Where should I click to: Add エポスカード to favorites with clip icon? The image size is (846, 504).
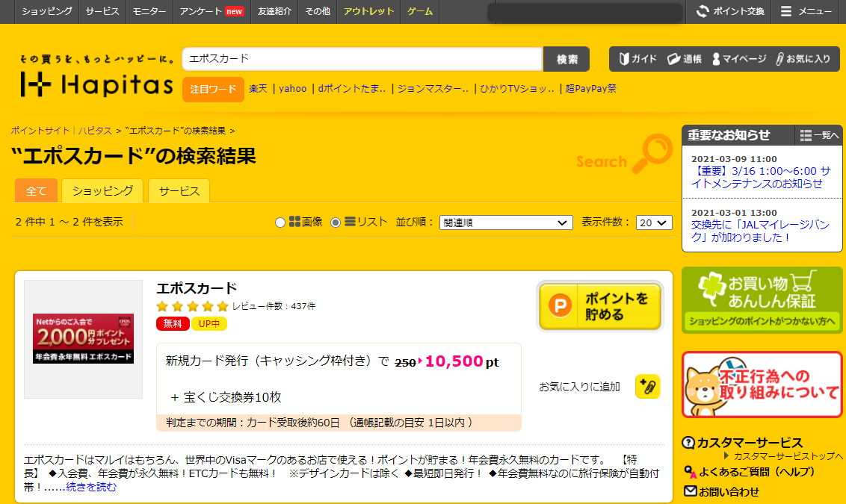(647, 387)
